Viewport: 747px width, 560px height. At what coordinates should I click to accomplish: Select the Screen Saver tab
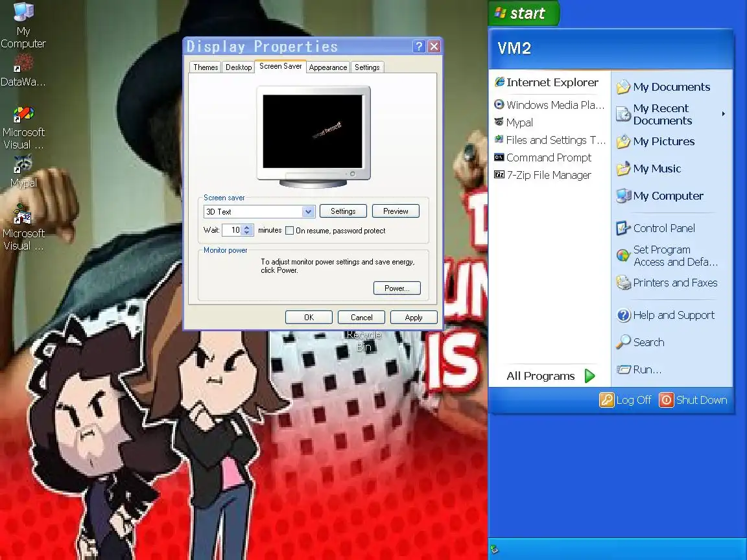pyautogui.click(x=281, y=66)
